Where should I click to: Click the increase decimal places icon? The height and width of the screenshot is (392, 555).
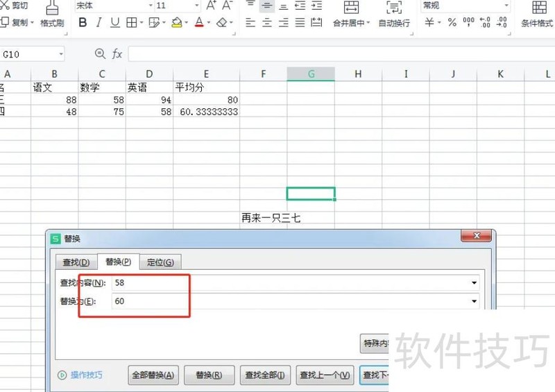[485, 22]
